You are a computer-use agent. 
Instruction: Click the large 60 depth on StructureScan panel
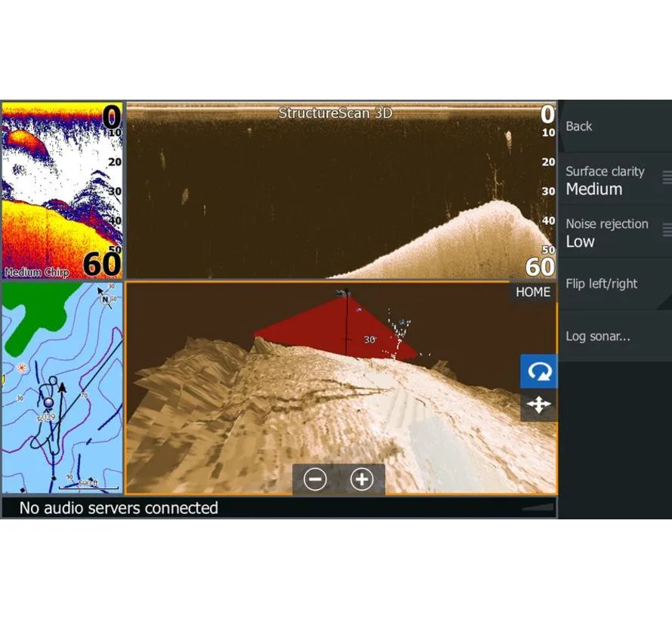click(540, 266)
